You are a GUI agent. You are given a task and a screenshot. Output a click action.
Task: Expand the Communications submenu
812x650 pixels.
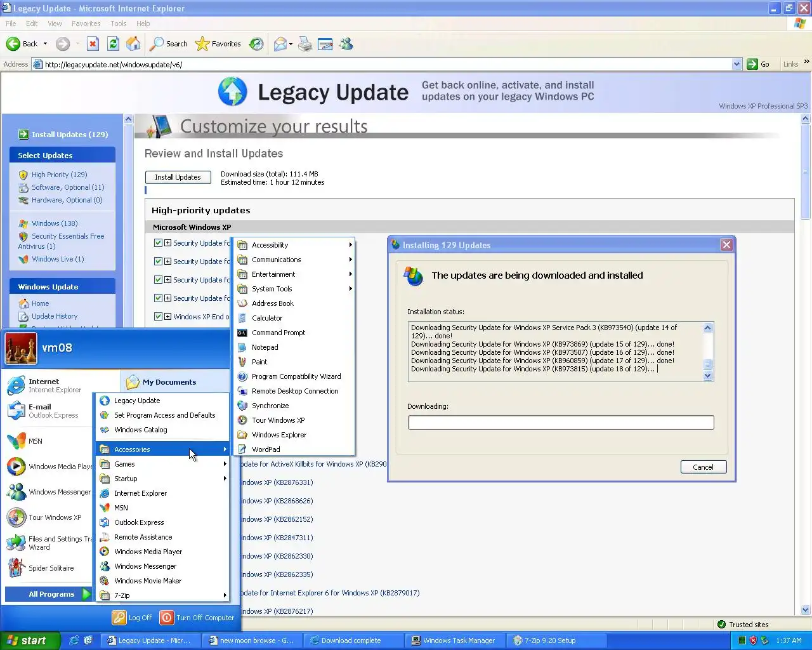pyautogui.click(x=294, y=260)
